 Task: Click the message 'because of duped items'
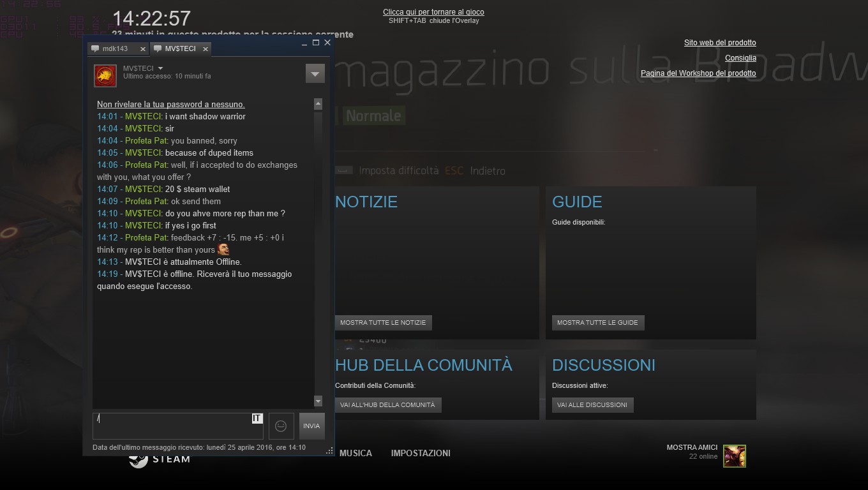(209, 152)
